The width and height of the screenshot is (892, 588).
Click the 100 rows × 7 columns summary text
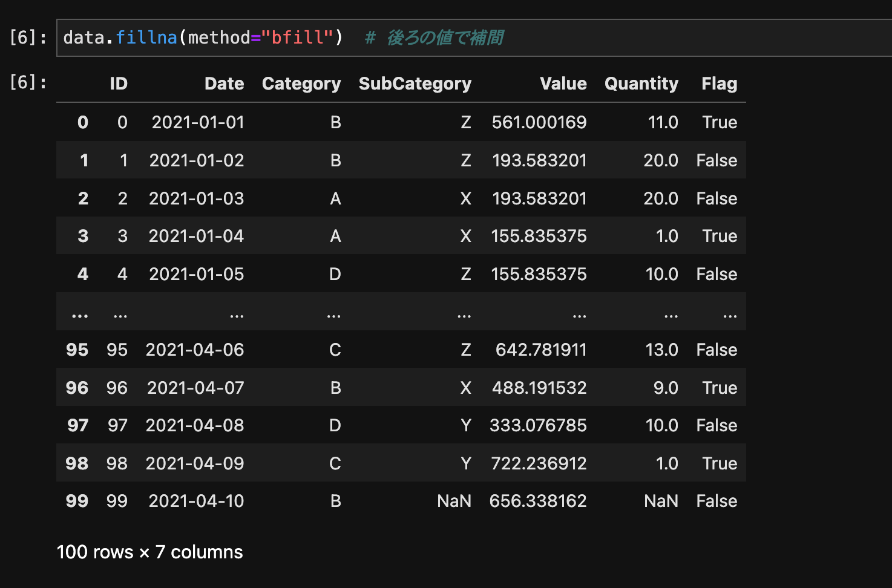click(x=150, y=552)
